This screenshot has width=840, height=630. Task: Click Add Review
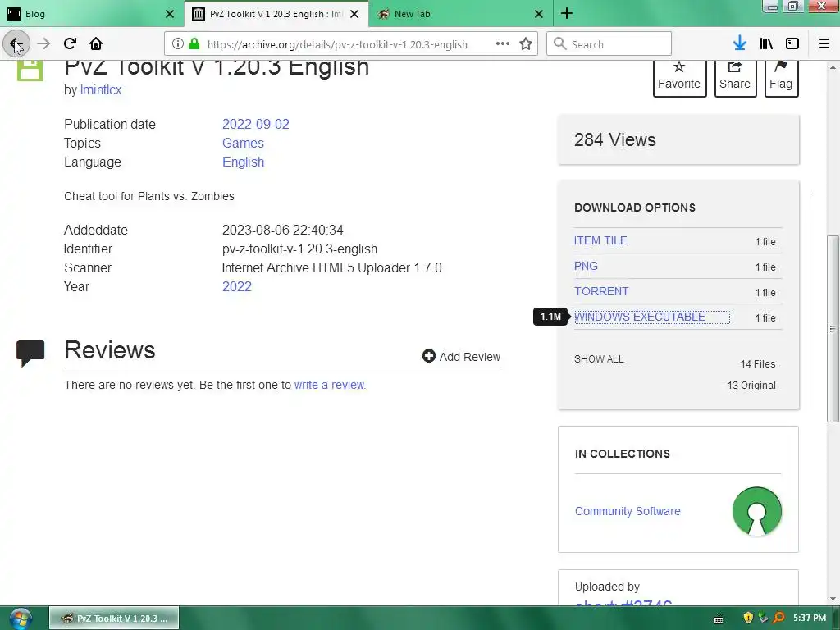point(461,357)
